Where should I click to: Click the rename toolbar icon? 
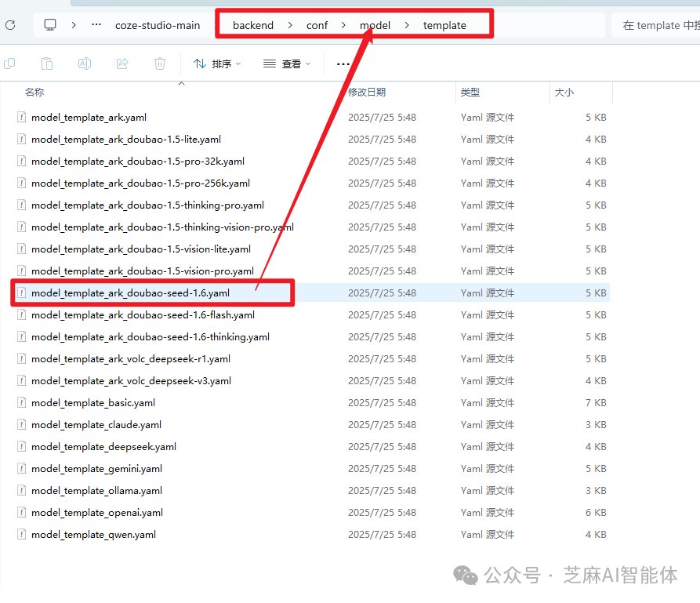pos(85,64)
